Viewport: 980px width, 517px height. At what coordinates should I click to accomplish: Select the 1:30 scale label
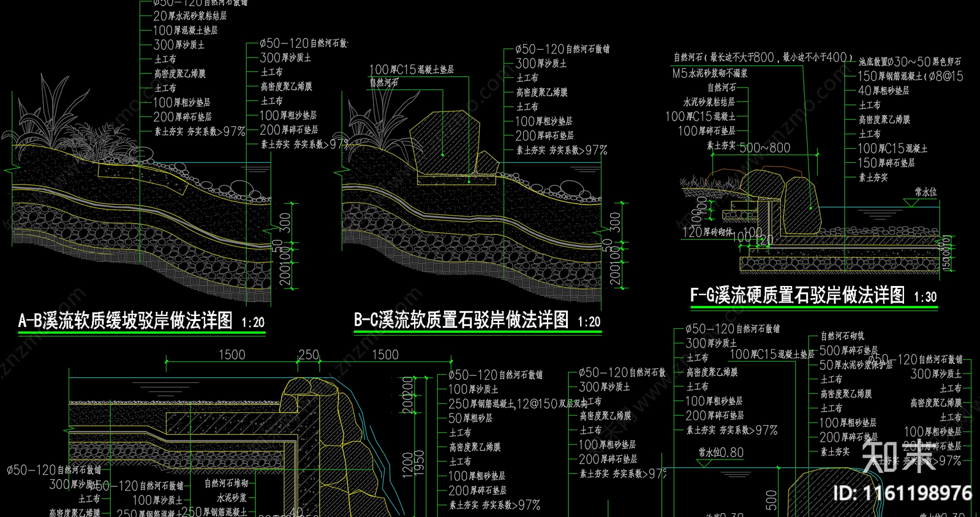(x=925, y=297)
